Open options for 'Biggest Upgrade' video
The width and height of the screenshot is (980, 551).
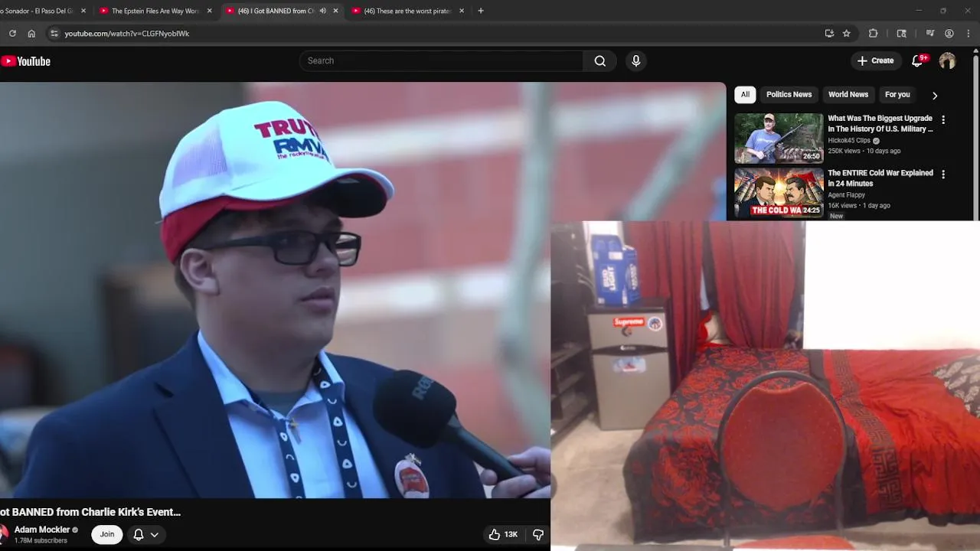[943, 120]
